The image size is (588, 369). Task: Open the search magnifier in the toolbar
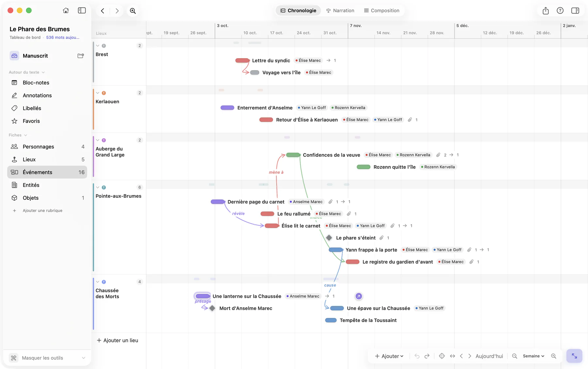pos(133,11)
